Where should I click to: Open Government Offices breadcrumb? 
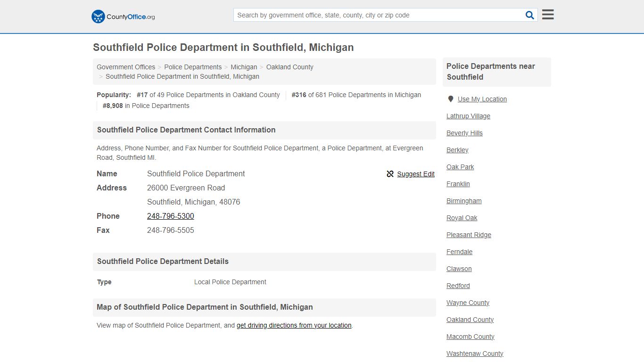click(126, 67)
